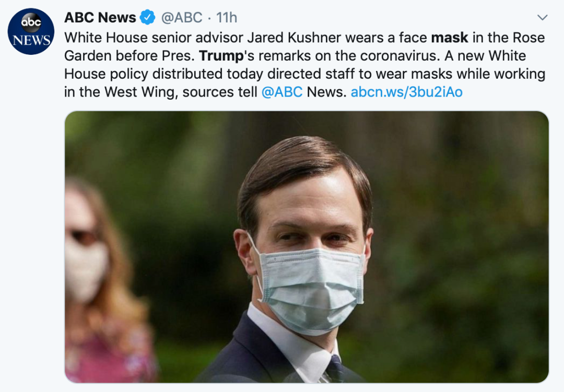Image resolution: width=564 pixels, height=392 pixels.
Task: Click the blue verified badge
Action: [x=148, y=18]
